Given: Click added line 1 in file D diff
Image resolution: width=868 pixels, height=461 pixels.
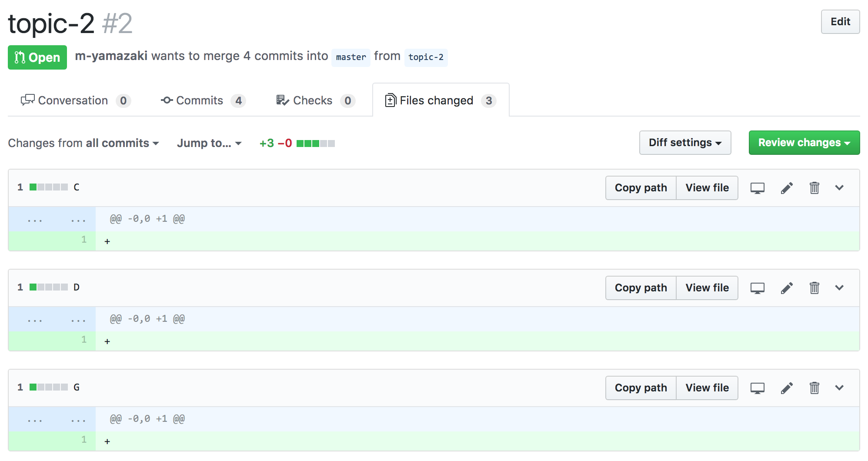Looking at the screenshot, I should pos(434,341).
